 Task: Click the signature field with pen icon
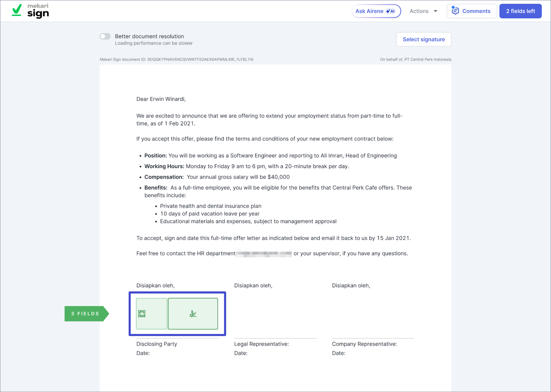pyautogui.click(x=193, y=314)
